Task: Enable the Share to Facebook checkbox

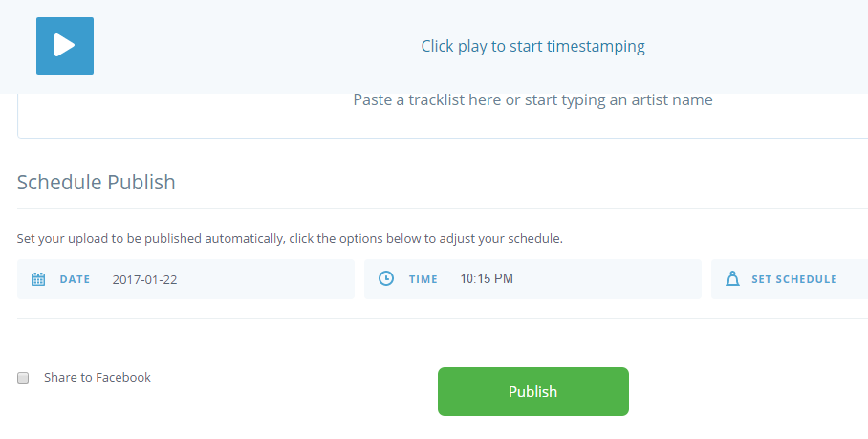Action: pos(23,378)
